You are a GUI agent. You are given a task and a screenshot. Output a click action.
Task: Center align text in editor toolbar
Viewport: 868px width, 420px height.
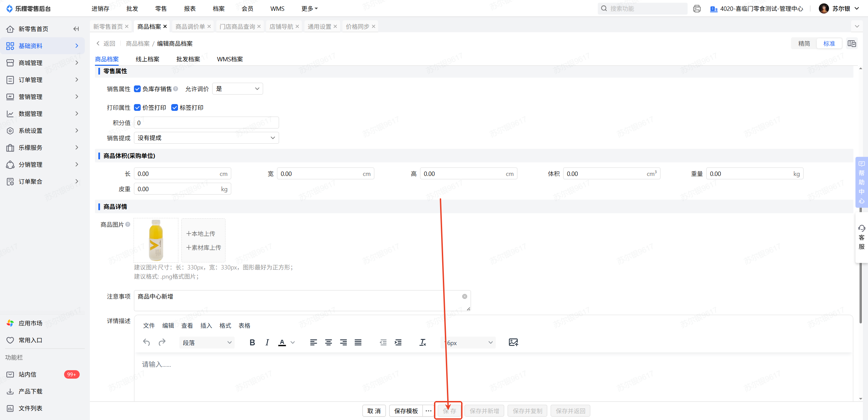328,342
